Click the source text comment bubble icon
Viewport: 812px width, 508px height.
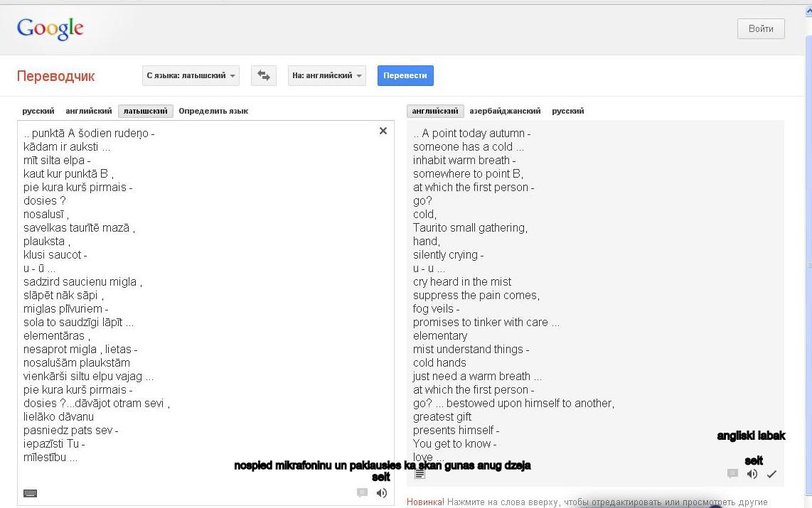point(362,492)
